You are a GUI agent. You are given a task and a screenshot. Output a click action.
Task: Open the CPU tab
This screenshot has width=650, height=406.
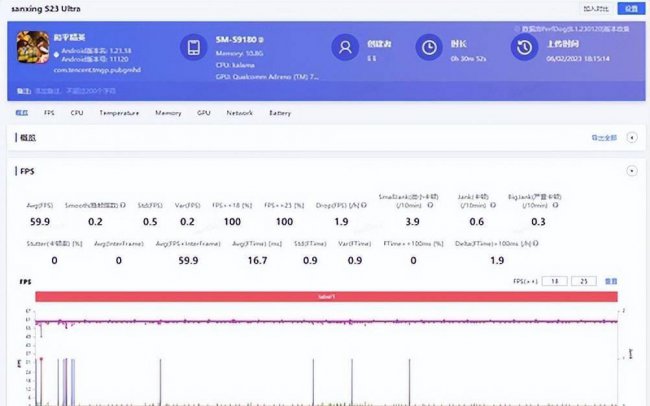pos(77,113)
